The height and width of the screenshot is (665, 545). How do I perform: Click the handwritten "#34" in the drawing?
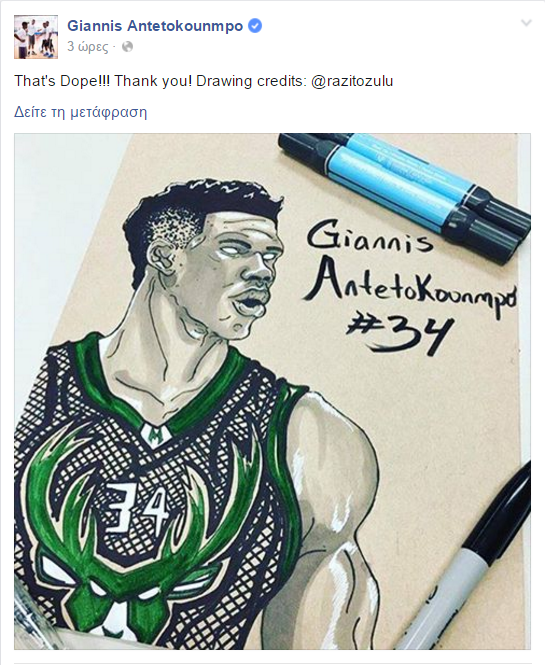tap(399, 335)
